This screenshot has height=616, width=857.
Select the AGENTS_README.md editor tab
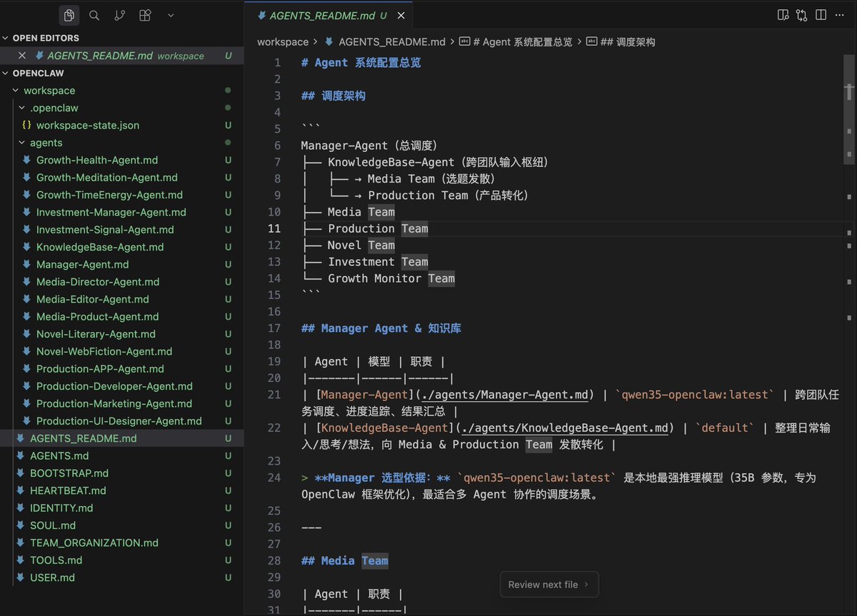tap(328, 16)
